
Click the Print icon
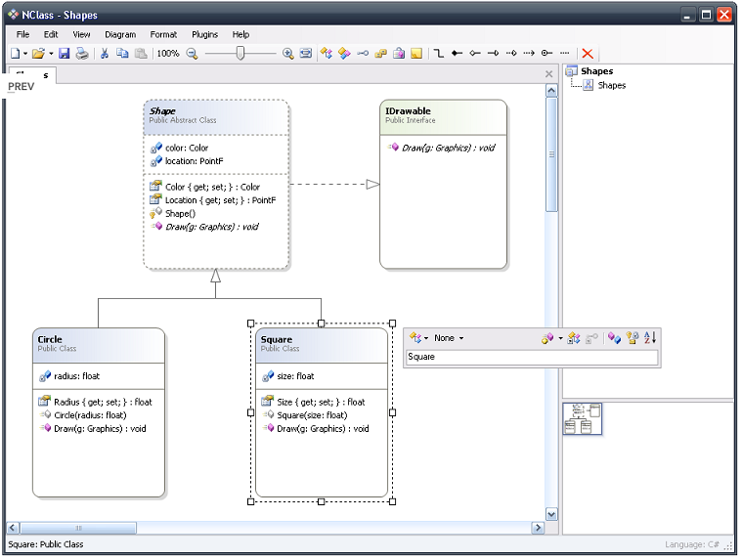82,54
